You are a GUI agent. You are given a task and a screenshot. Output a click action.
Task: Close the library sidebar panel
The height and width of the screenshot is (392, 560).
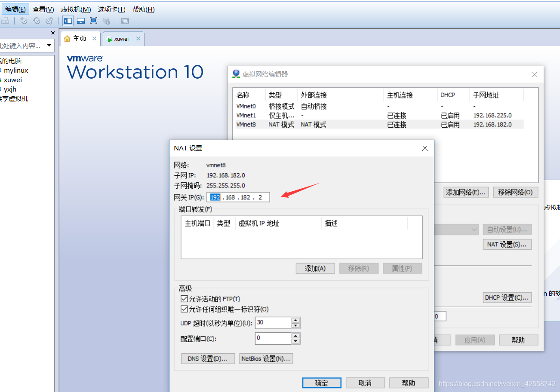tap(53, 33)
